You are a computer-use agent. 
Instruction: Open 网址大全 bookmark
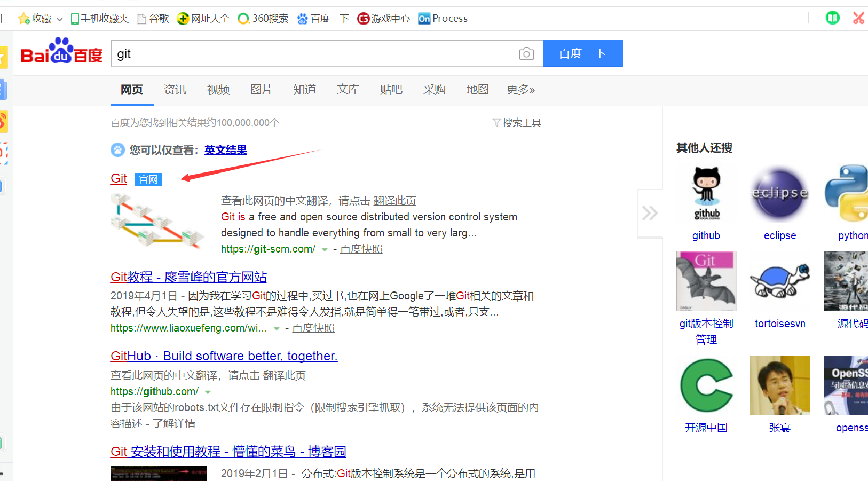[x=203, y=19]
